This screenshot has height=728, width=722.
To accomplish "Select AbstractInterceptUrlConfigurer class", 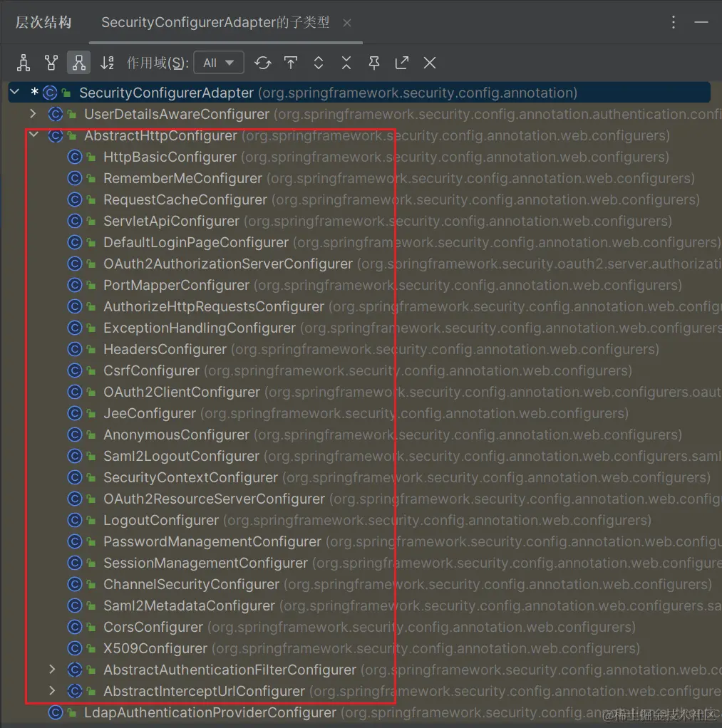I will [204, 691].
